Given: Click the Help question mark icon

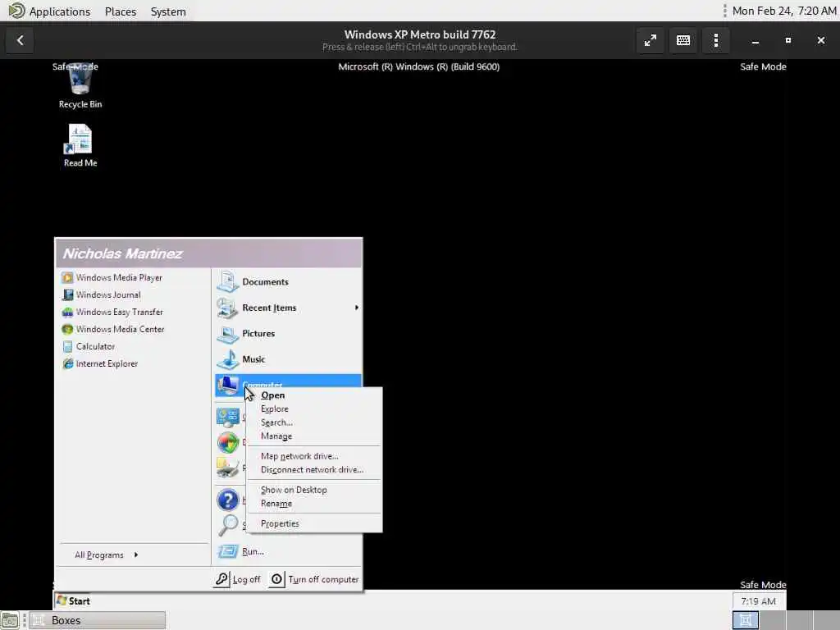Looking at the screenshot, I should tap(228, 500).
